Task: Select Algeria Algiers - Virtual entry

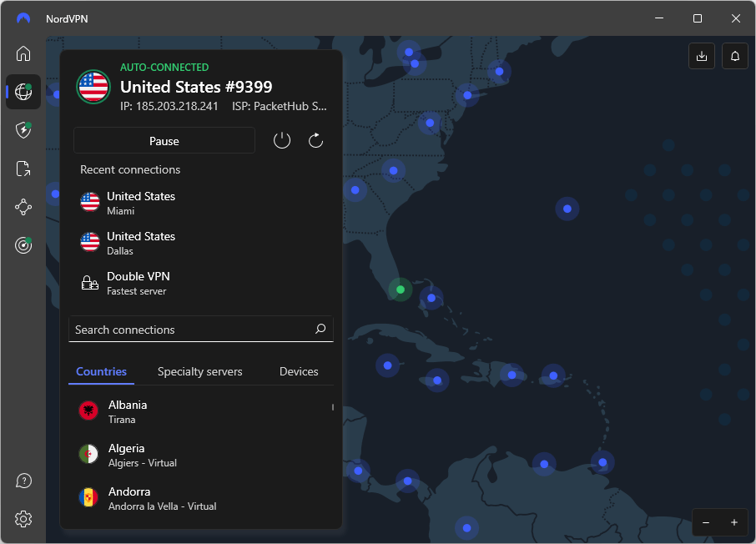Action: point(201,455)
